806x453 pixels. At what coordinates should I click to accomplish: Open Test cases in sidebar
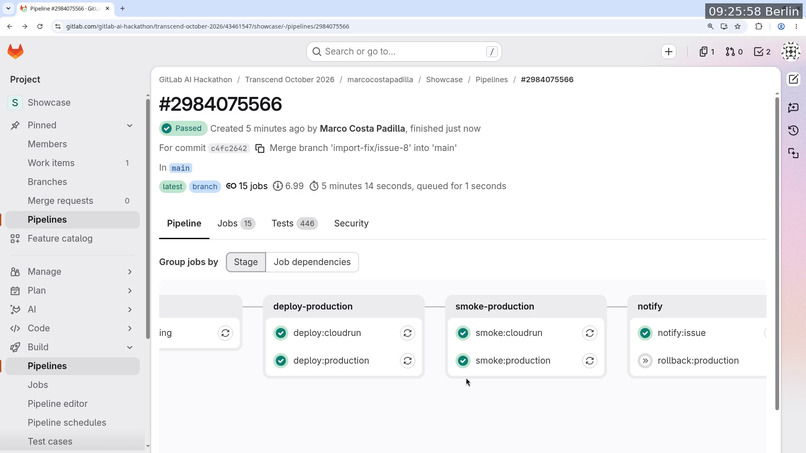tap(72, 442)
